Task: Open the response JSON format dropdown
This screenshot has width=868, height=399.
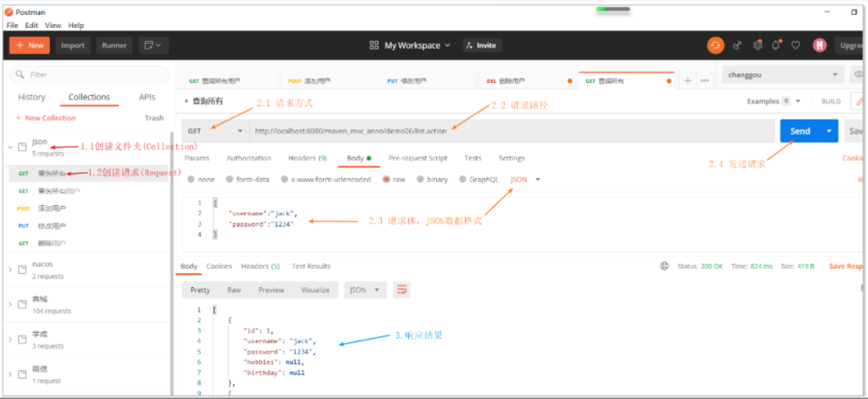Action: [366, 290]
